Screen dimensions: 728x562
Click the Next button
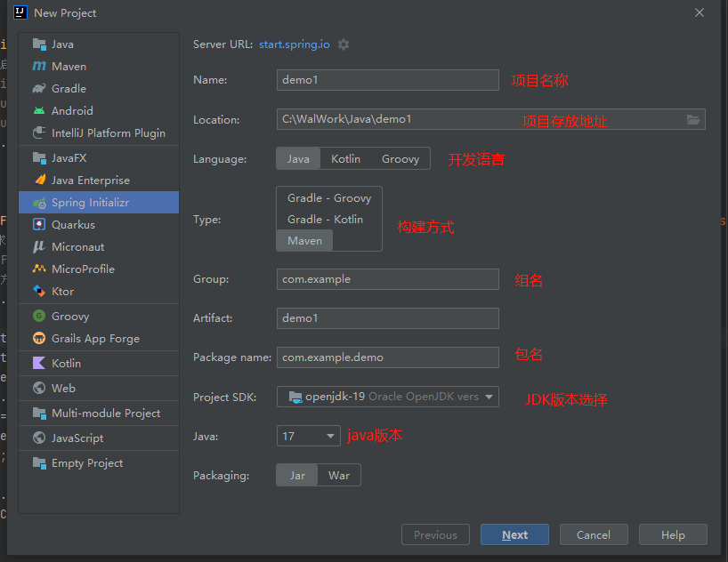point(514,534)
